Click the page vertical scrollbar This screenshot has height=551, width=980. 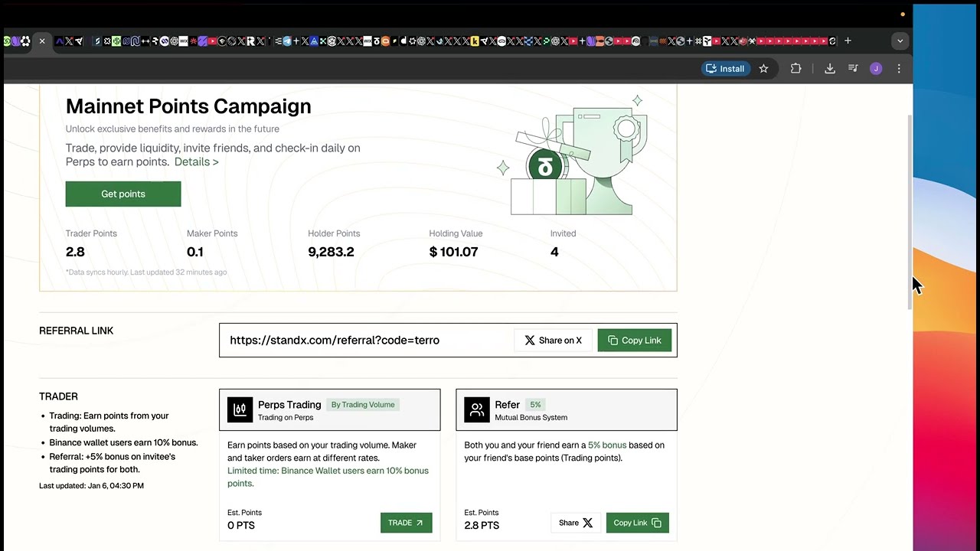click(910, 213)
